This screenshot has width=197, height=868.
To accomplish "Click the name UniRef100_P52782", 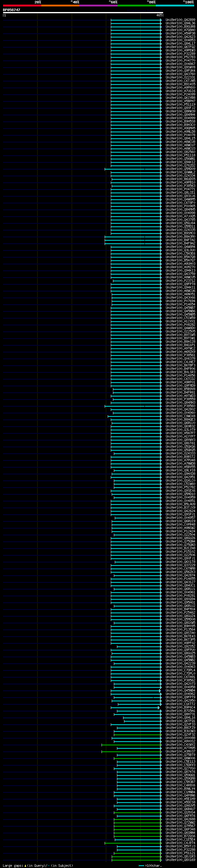I will click(x=180, y=487).
